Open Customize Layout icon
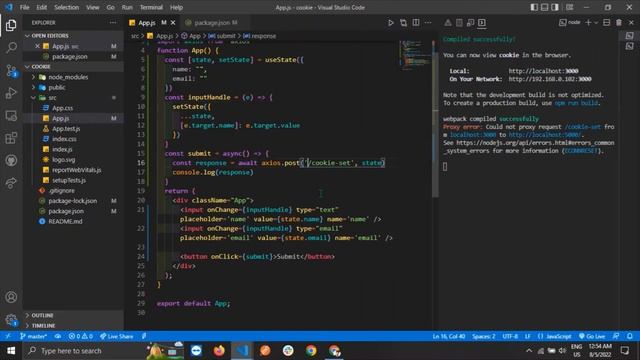640x360 pixels. tap(569, 7)
